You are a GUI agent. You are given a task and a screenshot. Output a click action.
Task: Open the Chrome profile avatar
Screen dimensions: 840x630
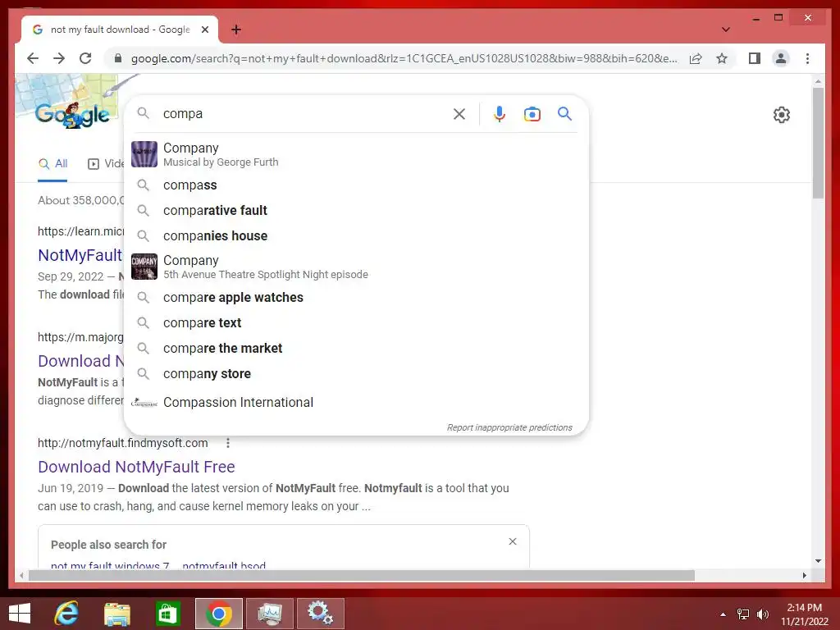click(x=781, y=58)
